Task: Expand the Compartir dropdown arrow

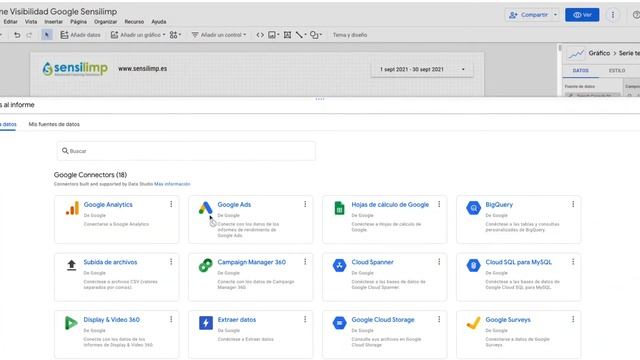Action: 555,15
